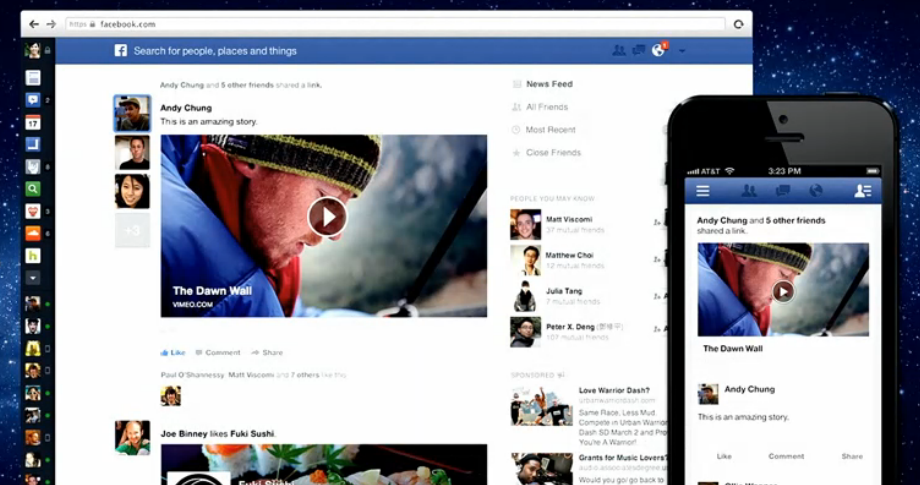The image size is (920, 485).
Task: Switch to Most Recent feed
Action: [x=550, y=130]
